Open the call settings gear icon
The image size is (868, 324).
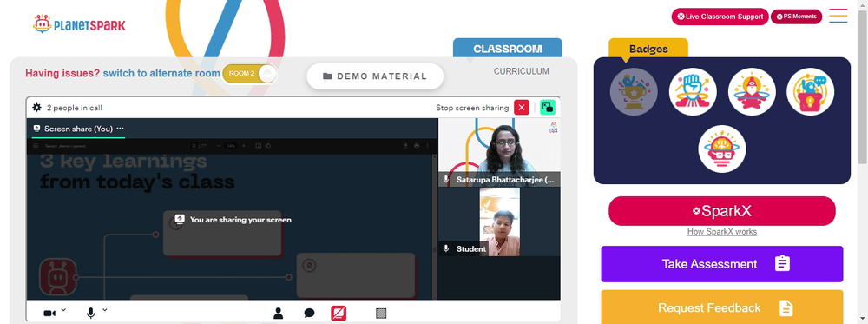pos(37,108)
